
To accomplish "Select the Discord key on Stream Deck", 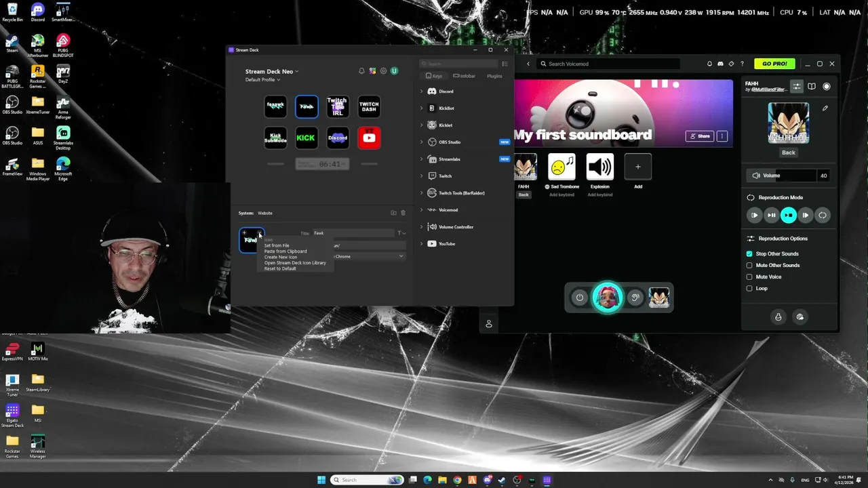I will click(x=338, y=138).
